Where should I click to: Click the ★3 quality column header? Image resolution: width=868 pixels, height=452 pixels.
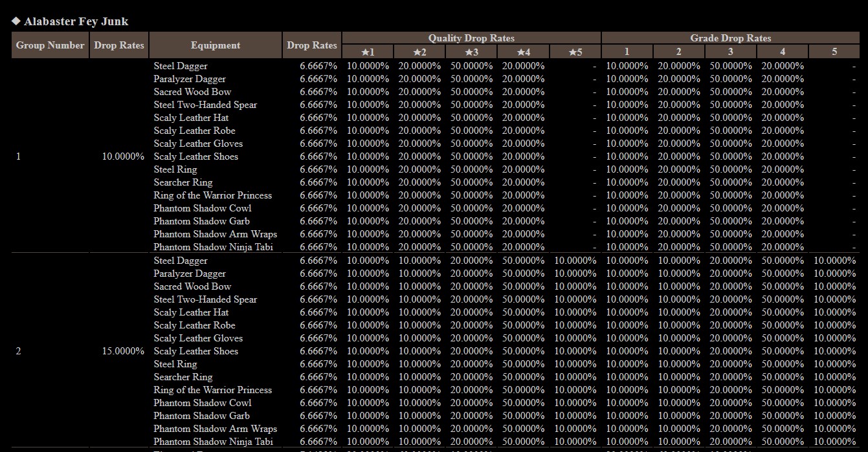[471, 52]
